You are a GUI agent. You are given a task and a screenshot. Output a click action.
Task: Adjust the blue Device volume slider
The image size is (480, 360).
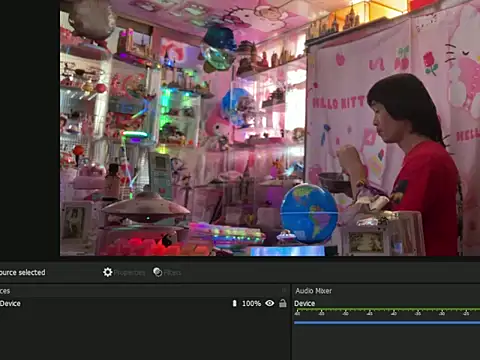(387, 322)
